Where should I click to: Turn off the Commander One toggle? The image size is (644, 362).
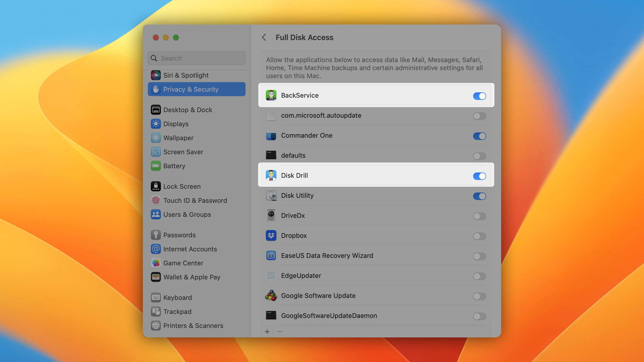[479, 136]
